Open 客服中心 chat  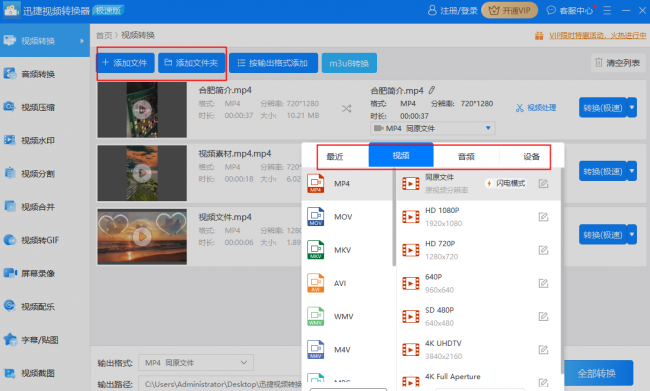click(571, 10)
